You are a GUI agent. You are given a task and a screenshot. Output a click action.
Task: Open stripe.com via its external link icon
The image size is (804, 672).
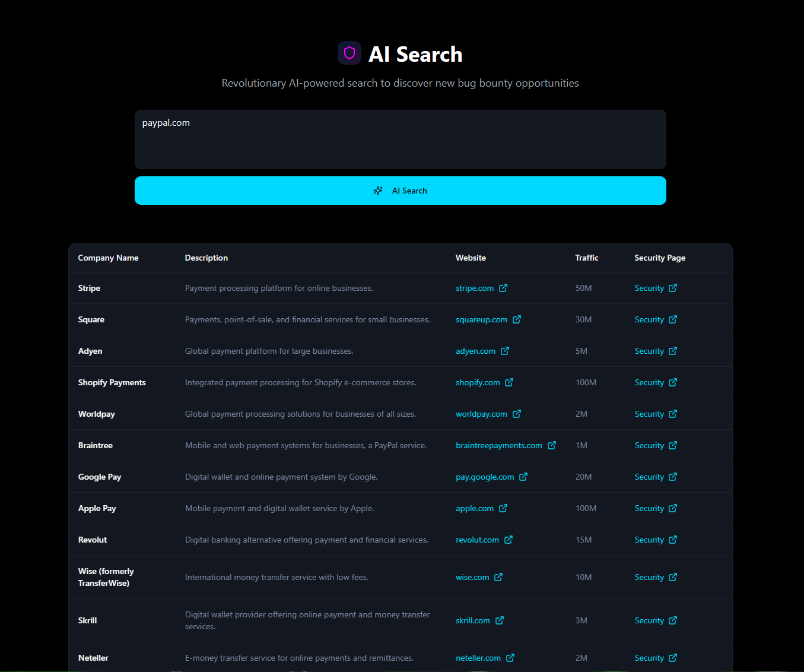[503, 287]
